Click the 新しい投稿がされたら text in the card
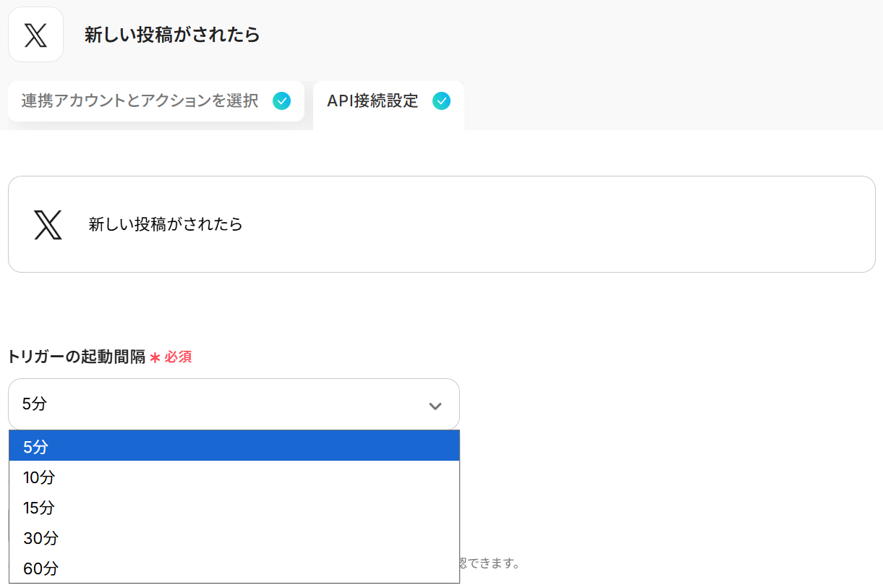 (x=166, y=224)
